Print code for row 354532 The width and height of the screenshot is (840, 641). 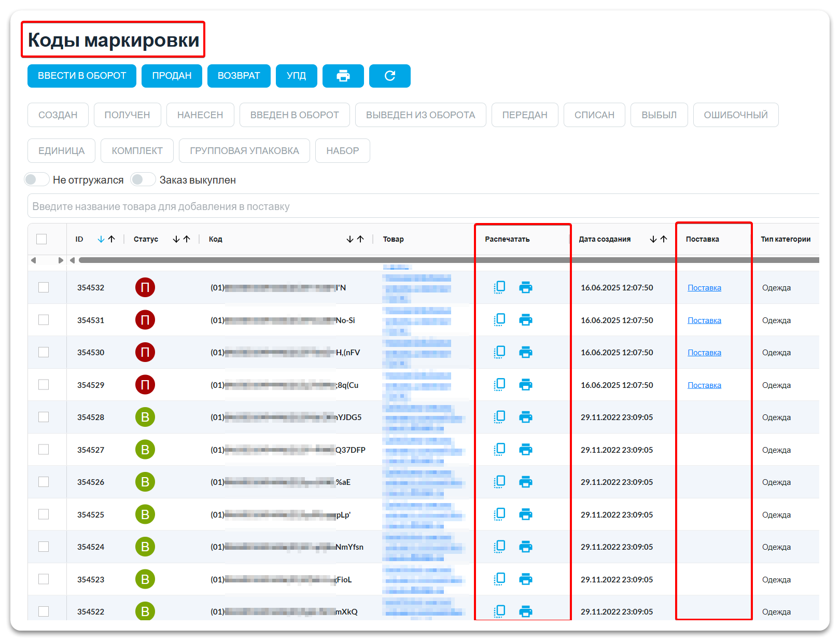click(525, 287)
